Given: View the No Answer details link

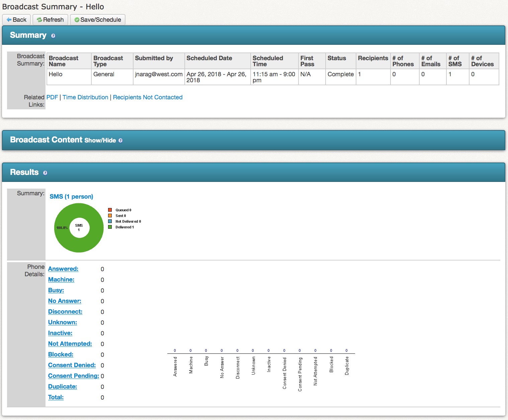Looking at the screenshot, I should tap(65, 301).
